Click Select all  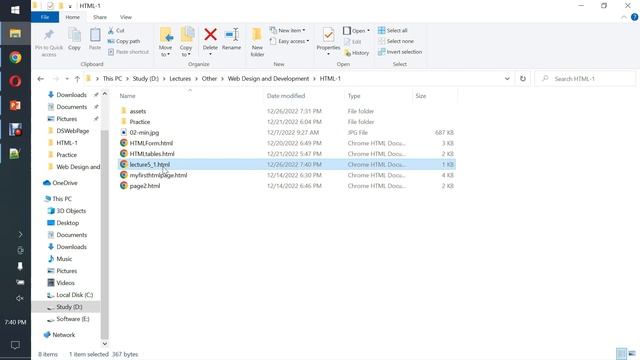393,31
